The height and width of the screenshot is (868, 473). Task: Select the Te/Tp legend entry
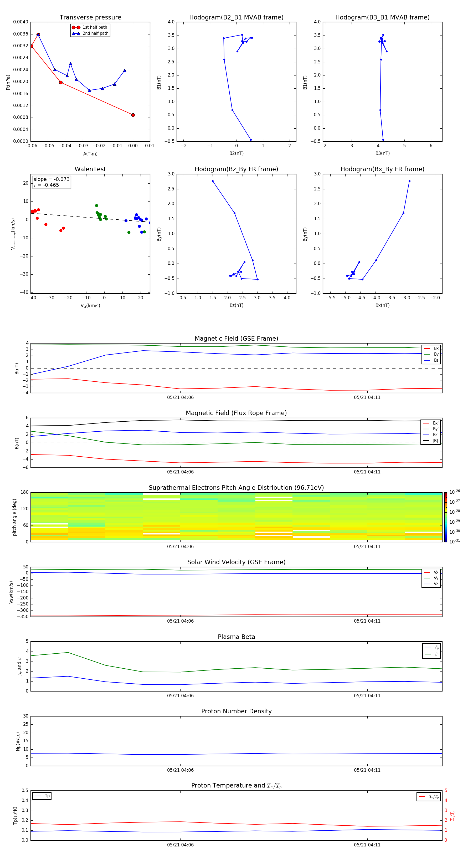429,797
